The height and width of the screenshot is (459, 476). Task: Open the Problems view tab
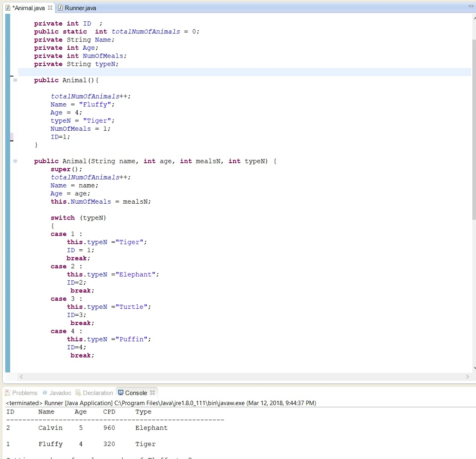(x=25, y=393)
